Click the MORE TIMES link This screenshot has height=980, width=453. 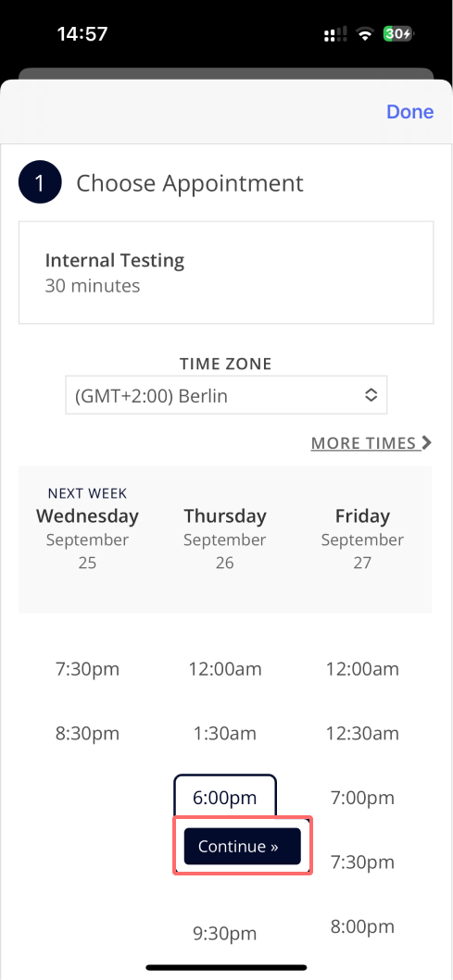pyautogui.click(x=363, y=443)
